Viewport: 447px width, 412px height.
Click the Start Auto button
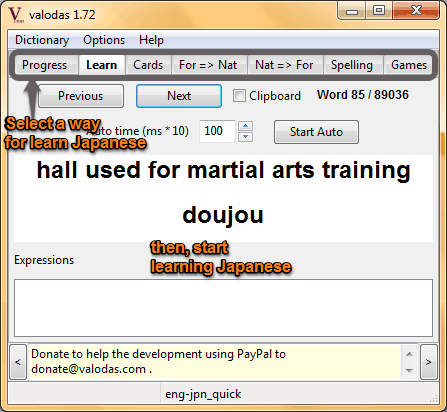(316, 132)
